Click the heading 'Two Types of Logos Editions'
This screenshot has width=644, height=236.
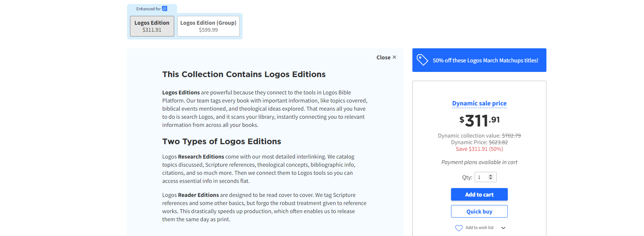(222, 142)
